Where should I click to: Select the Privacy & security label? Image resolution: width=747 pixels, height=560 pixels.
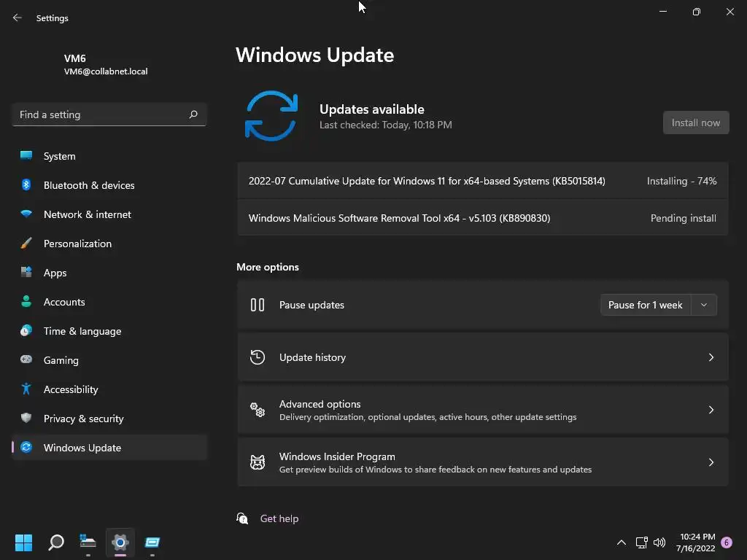[x=83, y=418]
